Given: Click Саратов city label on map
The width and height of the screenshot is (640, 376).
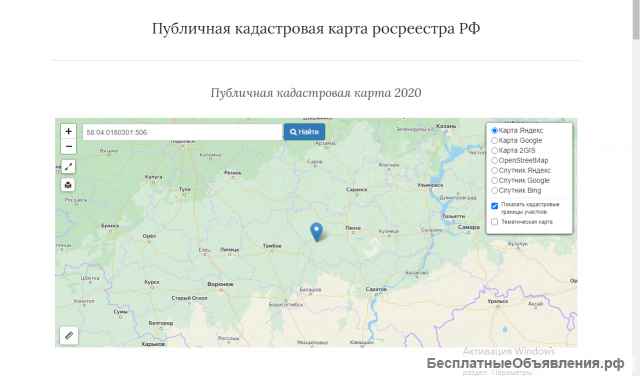Looking at the screenshot, I should (376, 289).
